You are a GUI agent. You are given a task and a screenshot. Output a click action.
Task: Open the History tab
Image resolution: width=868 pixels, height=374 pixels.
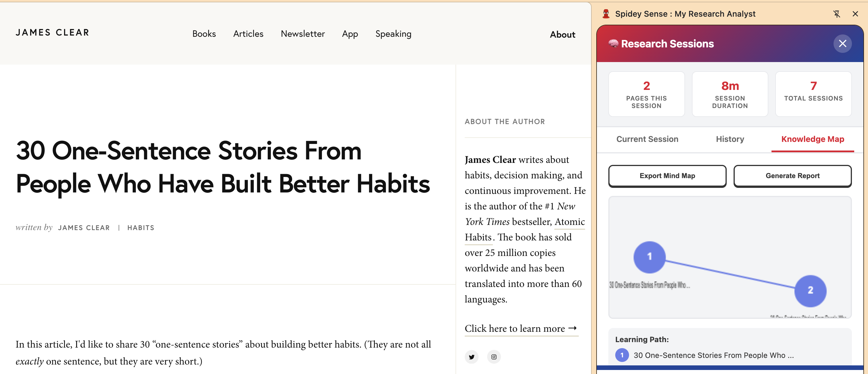click(730, 139)
